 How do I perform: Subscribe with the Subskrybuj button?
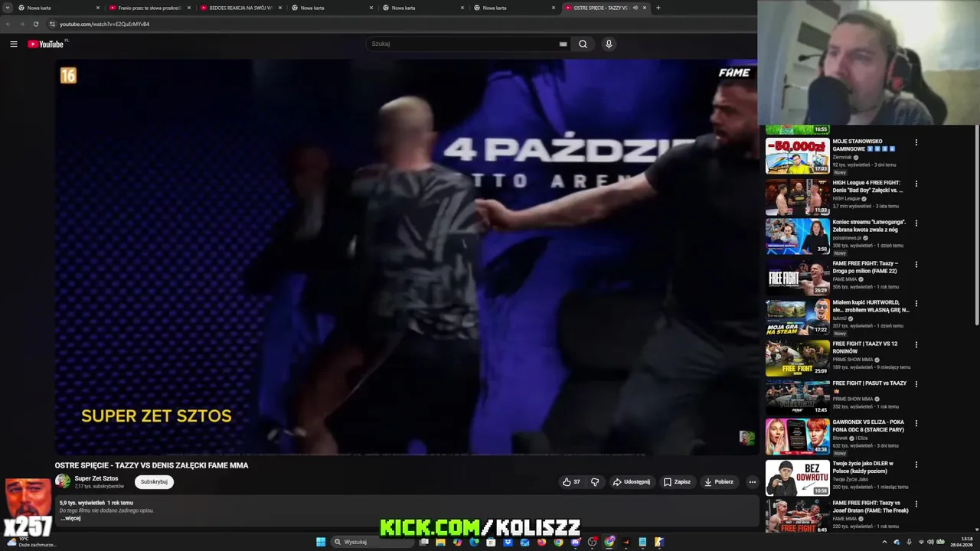click(154, 482)
